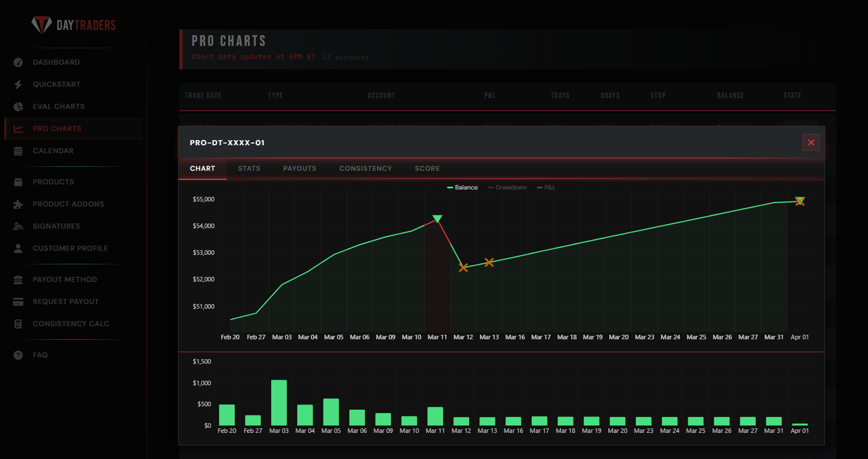The image size is (868, 459).
Task: Open Request Payout page
Action: click(x=66, y=302)
